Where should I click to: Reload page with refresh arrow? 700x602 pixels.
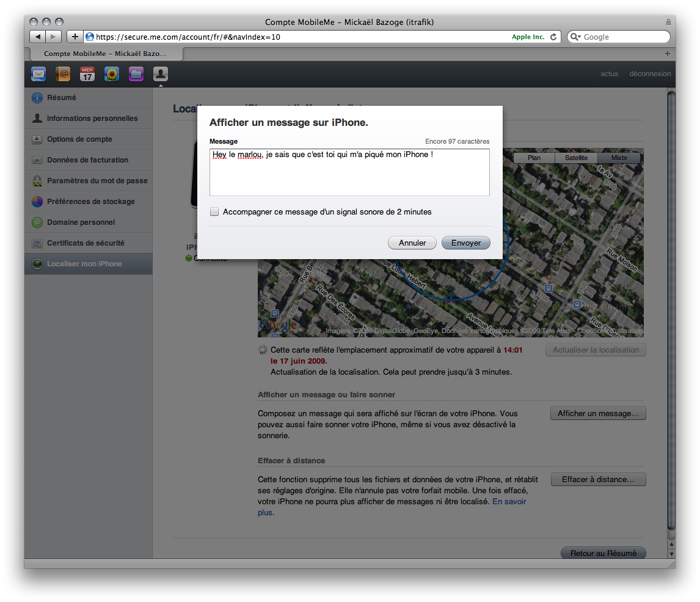(x=553, y=37)
